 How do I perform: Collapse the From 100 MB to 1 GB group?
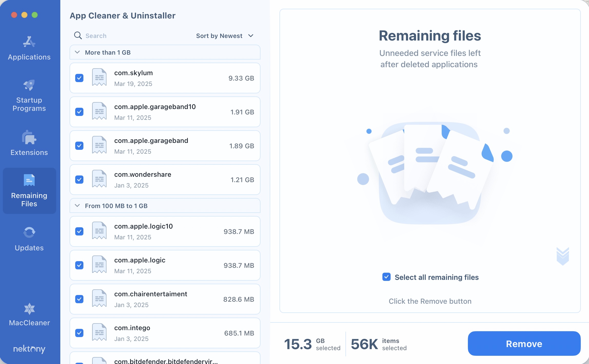point(77,205)
